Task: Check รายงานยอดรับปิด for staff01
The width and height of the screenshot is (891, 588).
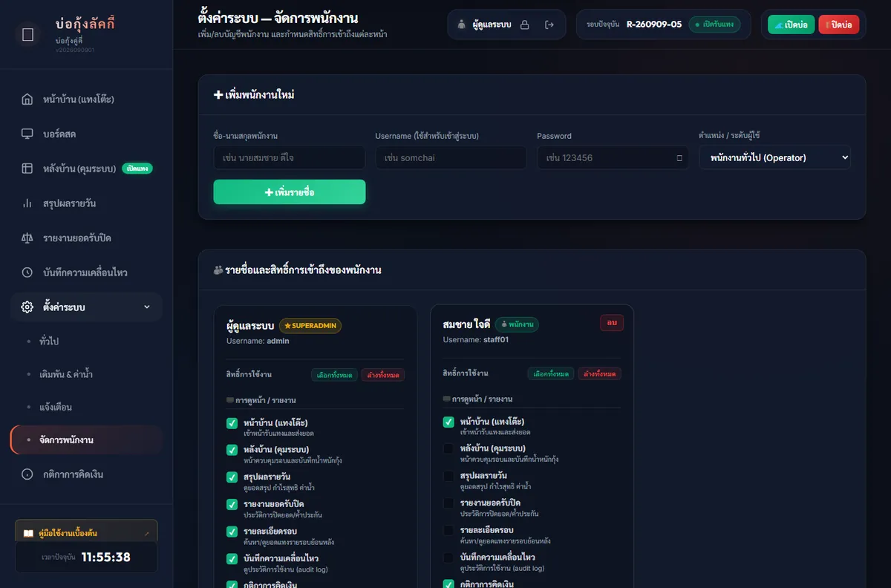Action: tap(448, 503)
